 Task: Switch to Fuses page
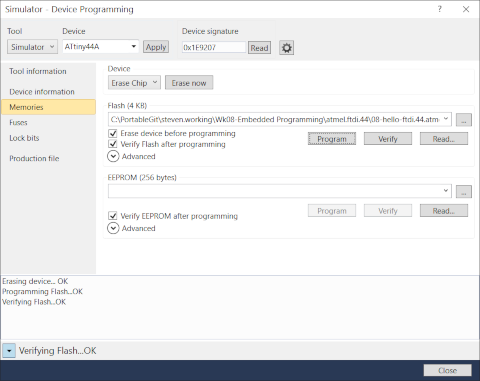18,122
